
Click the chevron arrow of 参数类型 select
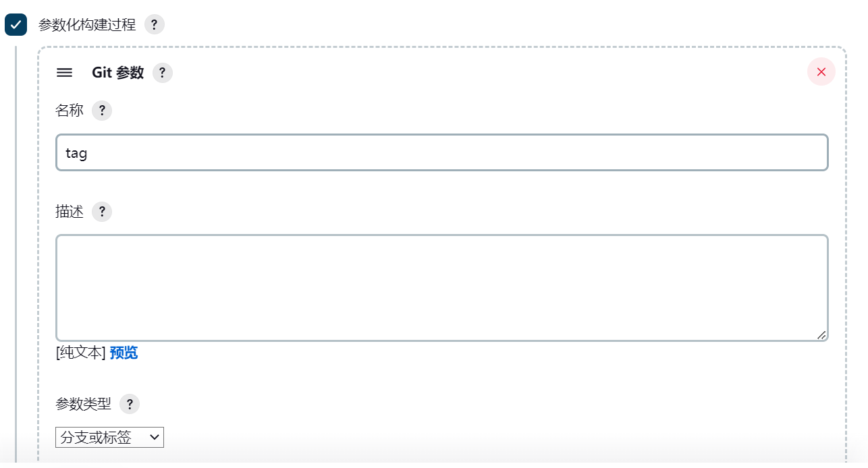point(155,437)
